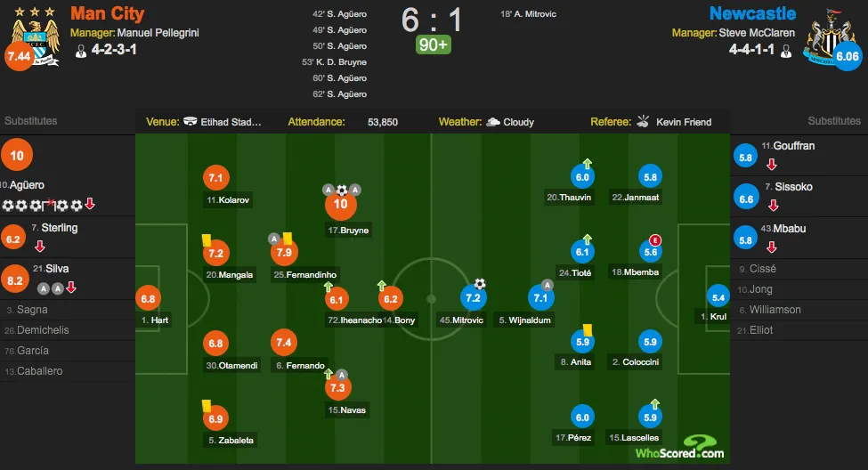Click the A. Mitrovic 18' goal entry
Screen dimensions: 868x470
pyautogui.click(x=528, y=14)
